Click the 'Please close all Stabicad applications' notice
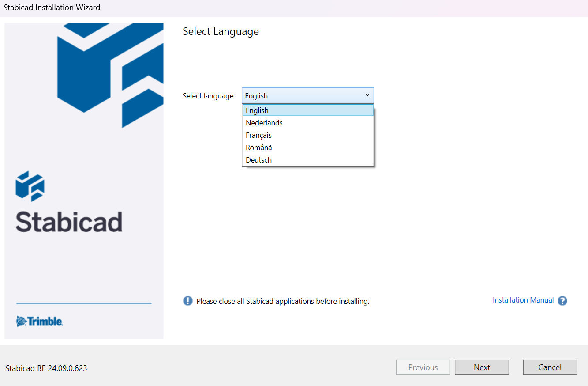Image resolution: width=588 pixels, height=386 pixels. [283, 301]
